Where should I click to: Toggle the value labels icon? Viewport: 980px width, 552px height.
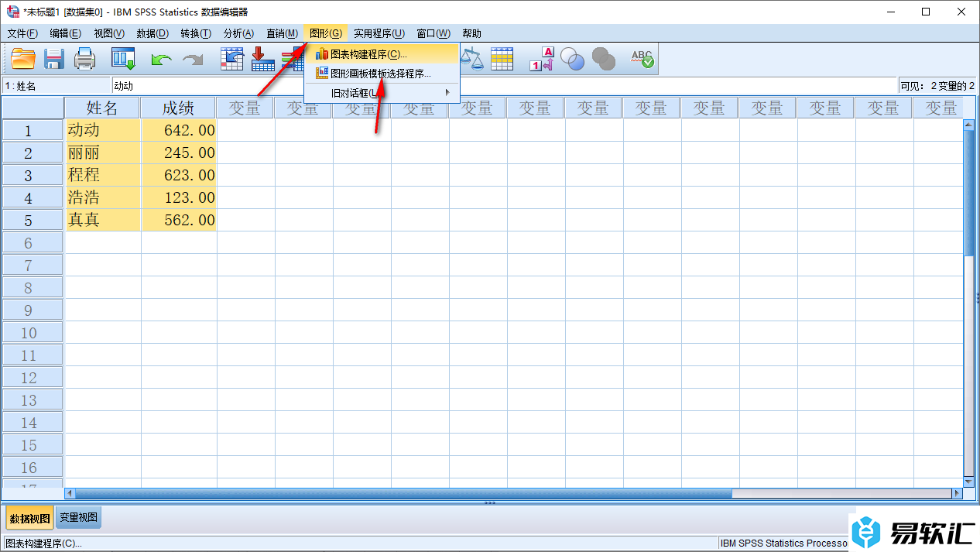(x=542, y=59)
